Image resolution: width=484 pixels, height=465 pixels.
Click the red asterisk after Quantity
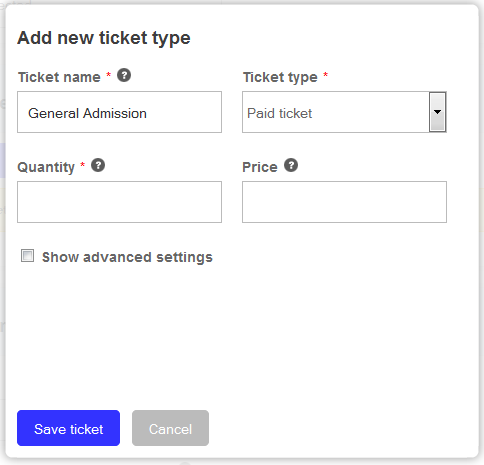tap(83, 165)
